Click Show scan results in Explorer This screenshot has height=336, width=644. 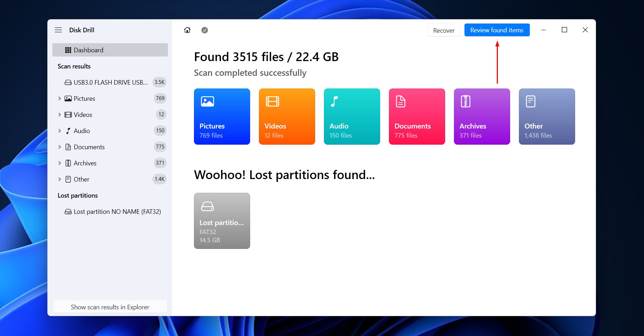tap(110, 307)
